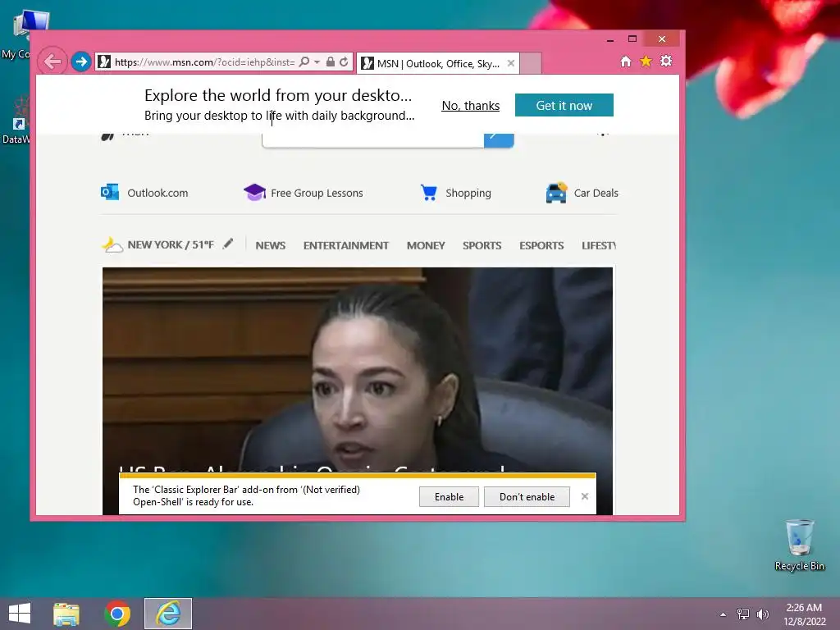Image resolution: width=840 pixels, height=630 pixels.
Task: Click the Get it now button
Action: pyautogui.click(x=564, y=105)
